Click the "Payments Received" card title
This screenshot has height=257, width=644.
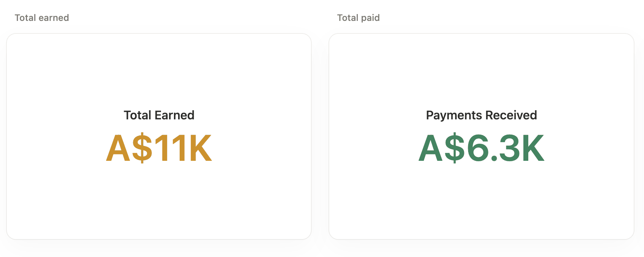click(x=481, y=115)
